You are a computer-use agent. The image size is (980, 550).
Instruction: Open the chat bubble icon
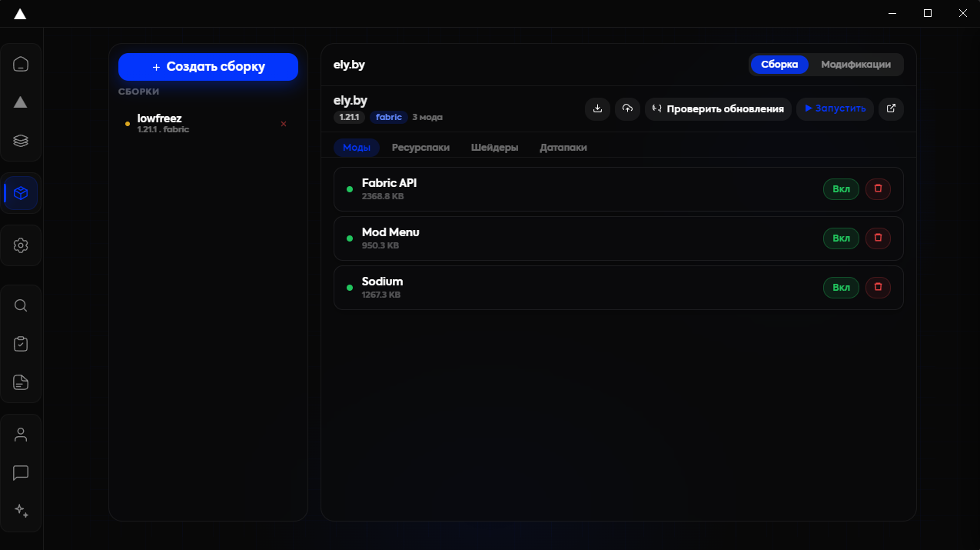21,473
